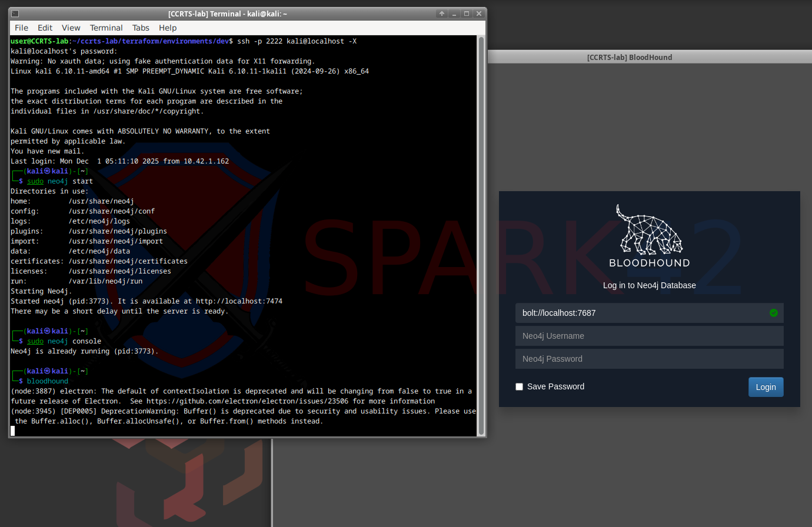Click the "Starting Neo4j." line
This screenshot has width=812, height=527.
[x=41, y=291]
